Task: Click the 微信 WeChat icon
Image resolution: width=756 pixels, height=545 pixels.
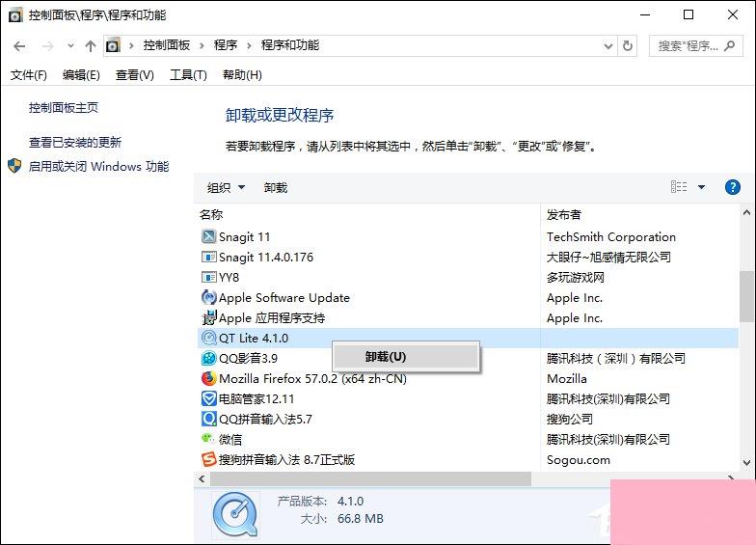Action: pyautogui.click(x=208, y=438)
